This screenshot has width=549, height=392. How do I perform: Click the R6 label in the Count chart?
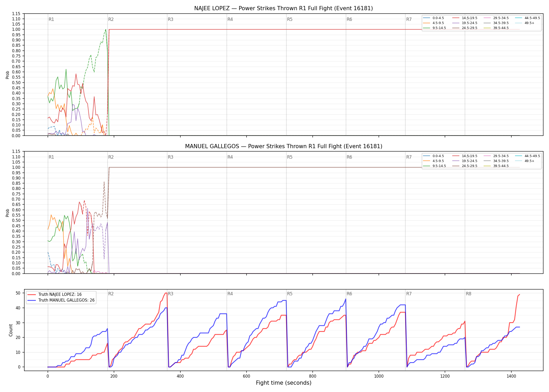click(349, 294)
